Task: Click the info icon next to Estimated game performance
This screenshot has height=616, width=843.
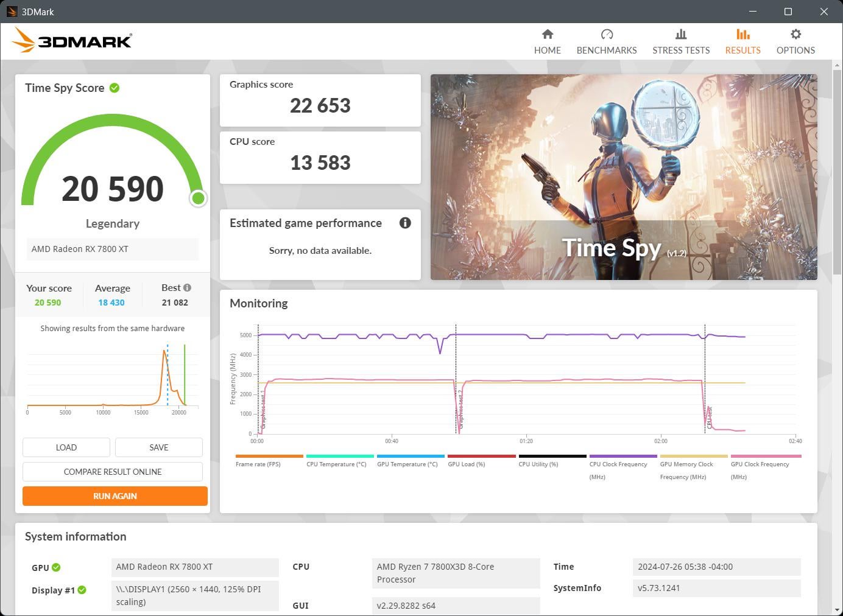Action: click(405, 223)
